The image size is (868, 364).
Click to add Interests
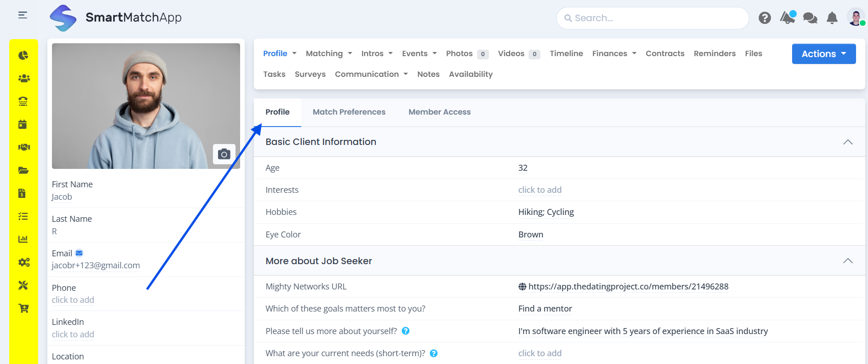pos(540,190)
